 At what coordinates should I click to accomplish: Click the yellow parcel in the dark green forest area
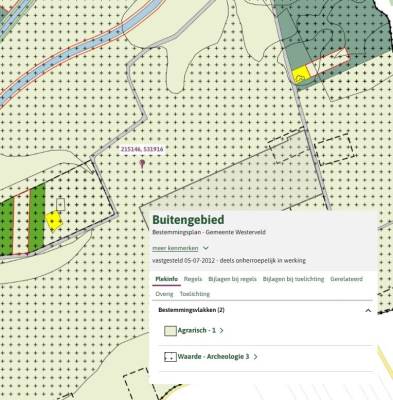[x=301, y=74]
